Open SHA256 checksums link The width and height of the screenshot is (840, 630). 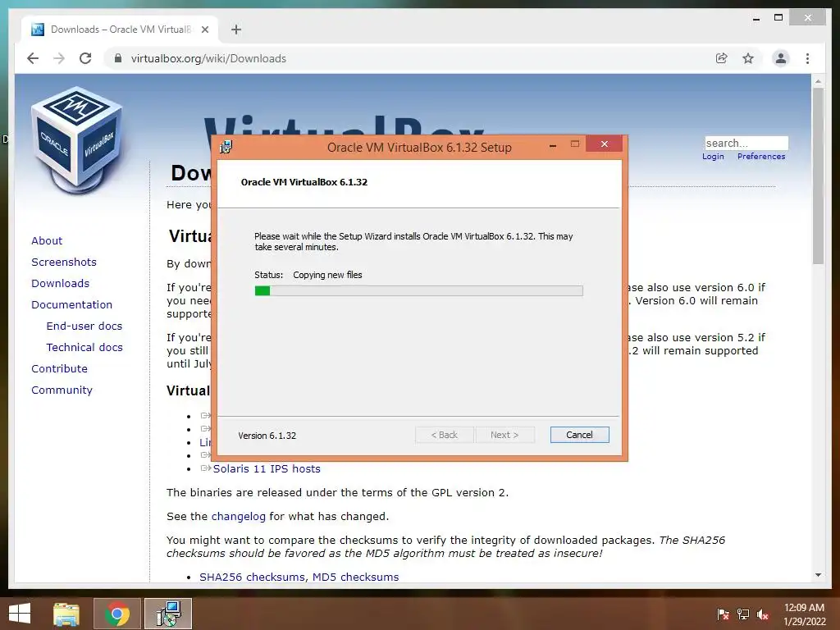click(x=253, y=577)
